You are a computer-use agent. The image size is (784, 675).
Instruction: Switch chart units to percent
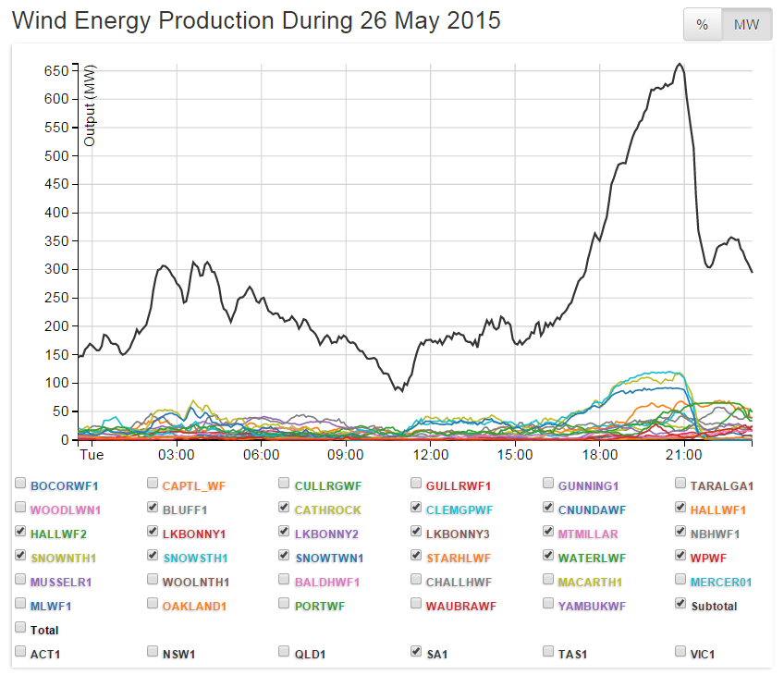tap(702, 25)
